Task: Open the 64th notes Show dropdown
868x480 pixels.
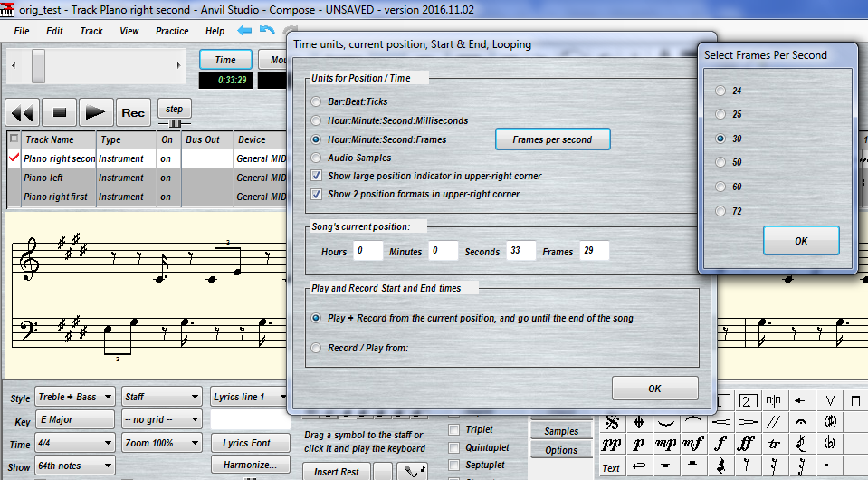Action: 75,466
